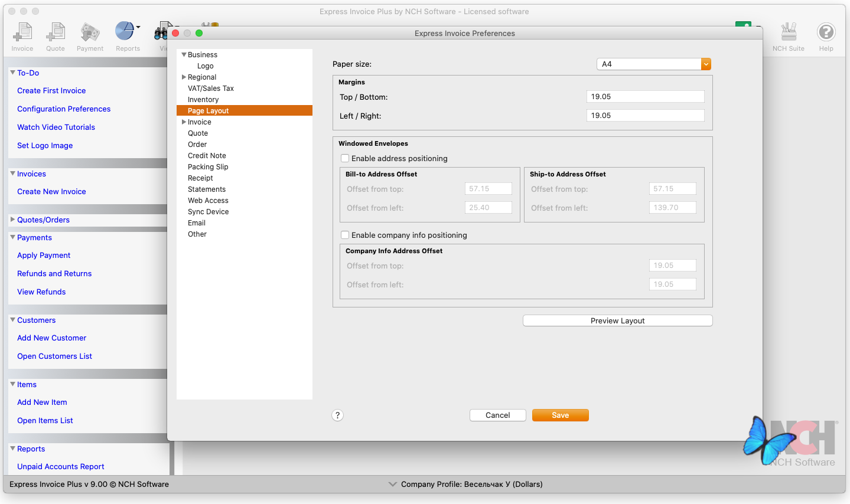Click Ship-to Offset from left field
The height and width of the screenshot is (504, 850).
(673, 208)
